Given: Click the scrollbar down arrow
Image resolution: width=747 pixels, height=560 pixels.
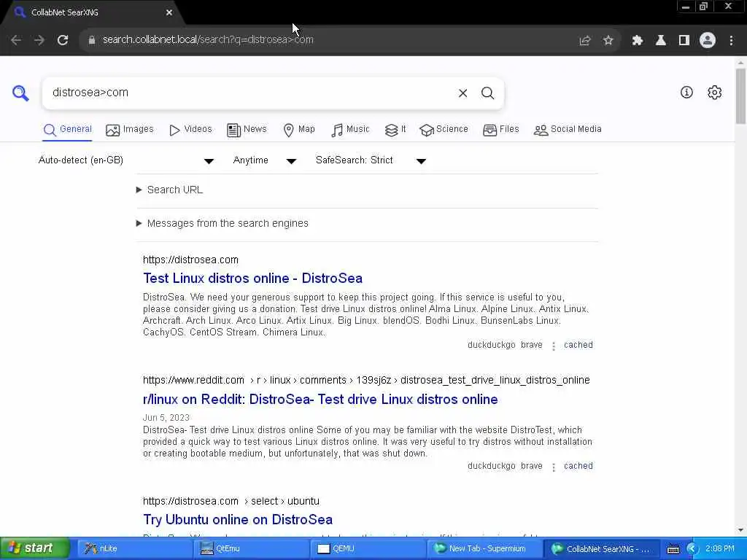Looking at the screenshot, I should click(740, 531).
